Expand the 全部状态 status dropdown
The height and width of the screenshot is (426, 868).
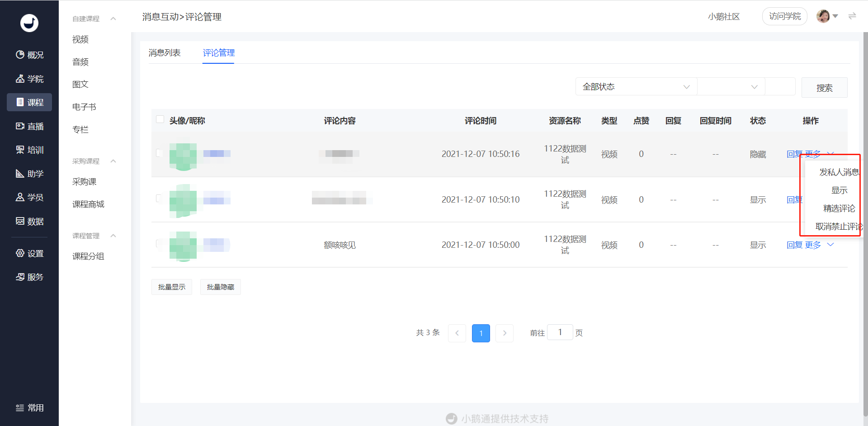pos(636,87)
